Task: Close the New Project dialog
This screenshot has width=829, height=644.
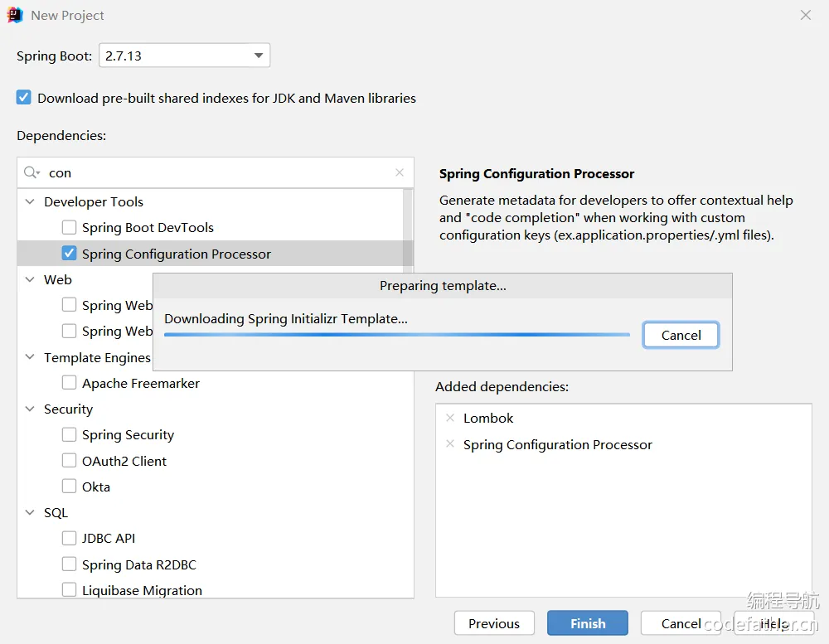Action: tap(806, 15)
